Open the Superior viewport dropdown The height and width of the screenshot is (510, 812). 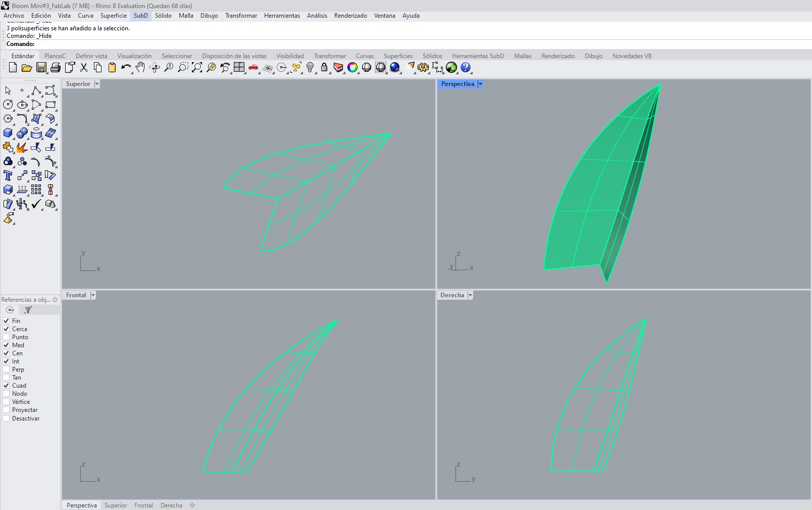click(97, 84)
